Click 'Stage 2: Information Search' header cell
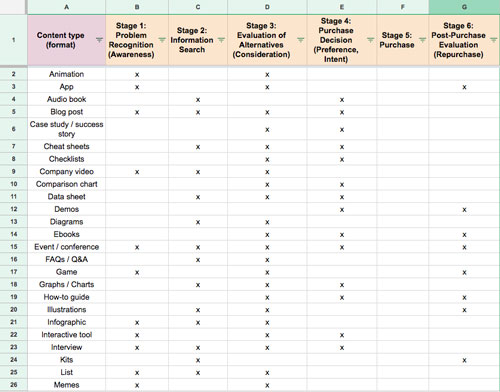Image resolution: width=500 pixels, height=392 pixels. click(198, 40)
